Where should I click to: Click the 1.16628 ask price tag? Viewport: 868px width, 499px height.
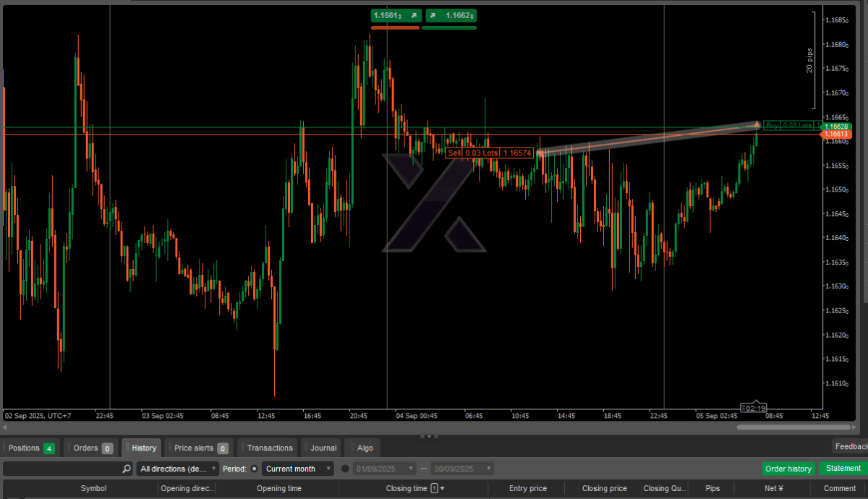[x=836, y=127]
